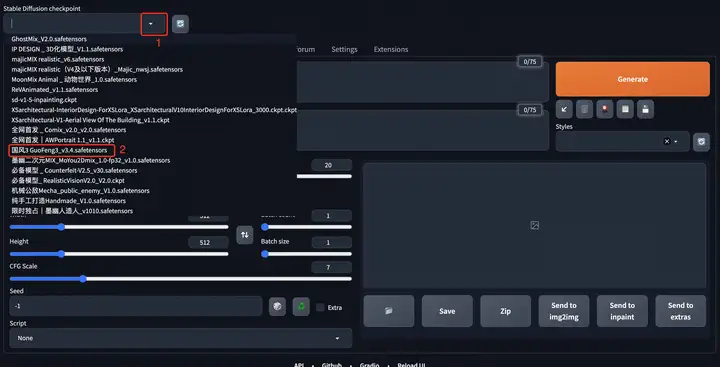
Task: Click the Seed input field
Action: click(136, 306)
